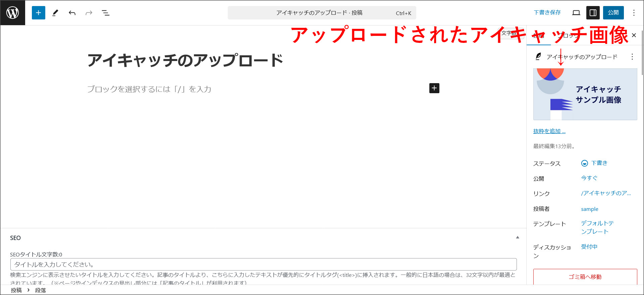Toggle the settings sidebar panel icon
The height and width of the screenshot is (295, 644).
pos(593,13)
